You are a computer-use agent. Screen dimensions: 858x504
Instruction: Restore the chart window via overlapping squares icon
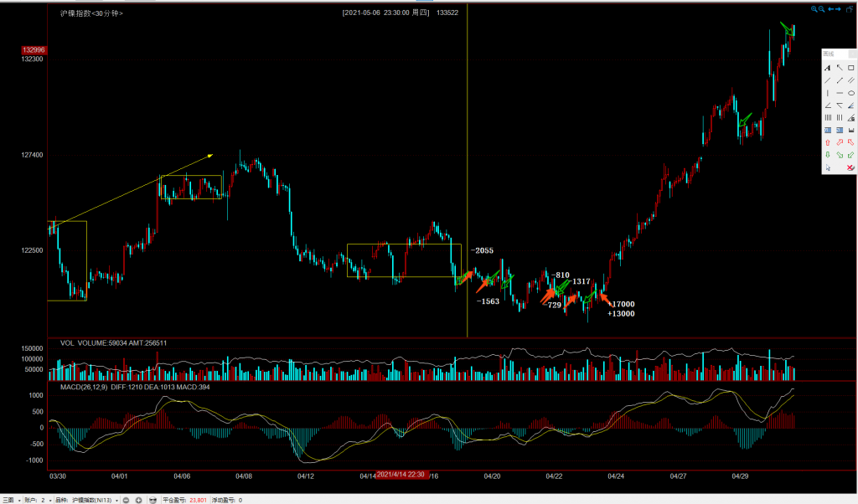(849, 8)
